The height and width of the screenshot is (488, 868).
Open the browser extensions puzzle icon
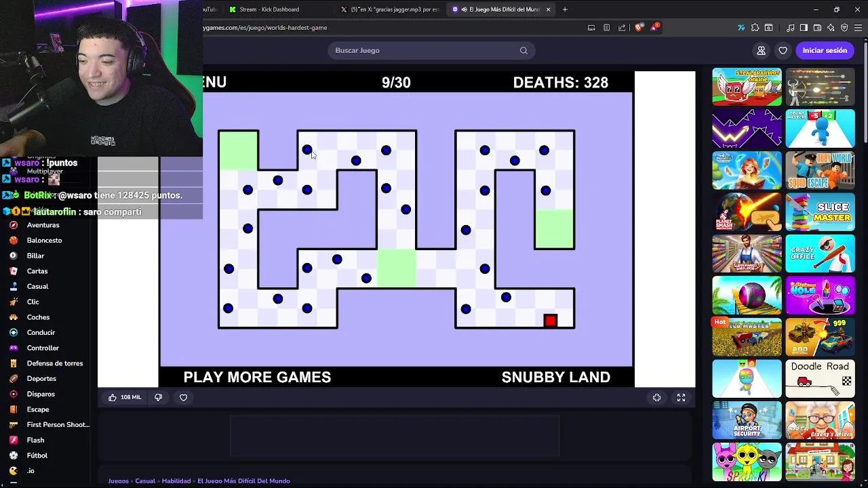click(x=755, y=28)
